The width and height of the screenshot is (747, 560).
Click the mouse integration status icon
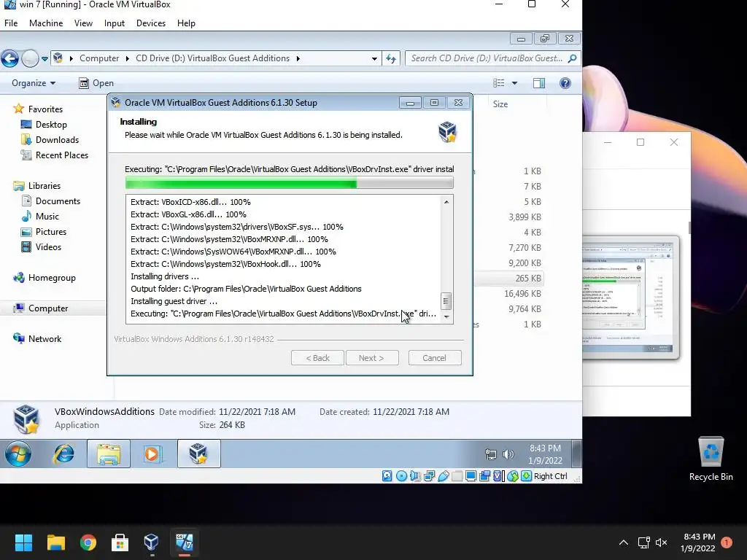tap(513, 475)
